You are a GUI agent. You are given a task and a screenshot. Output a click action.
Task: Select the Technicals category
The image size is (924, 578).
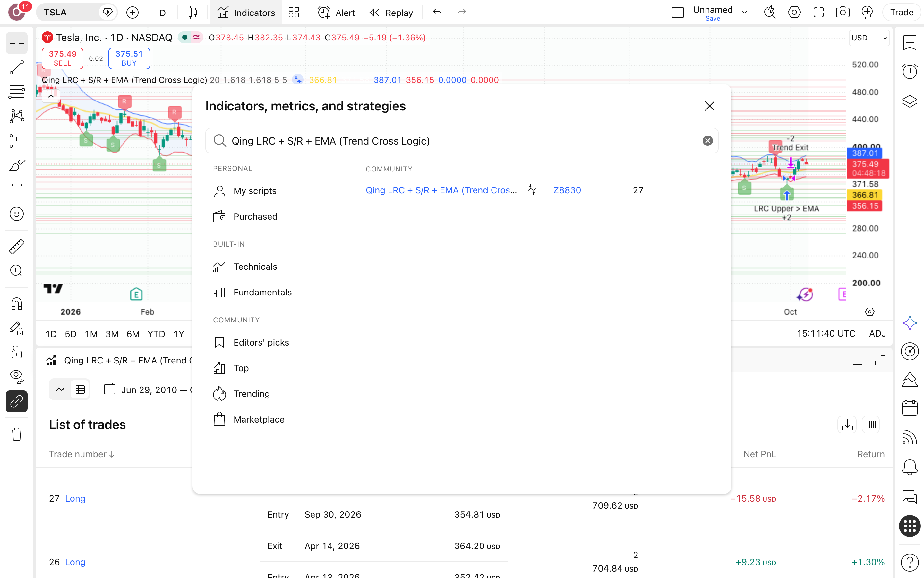245,267
